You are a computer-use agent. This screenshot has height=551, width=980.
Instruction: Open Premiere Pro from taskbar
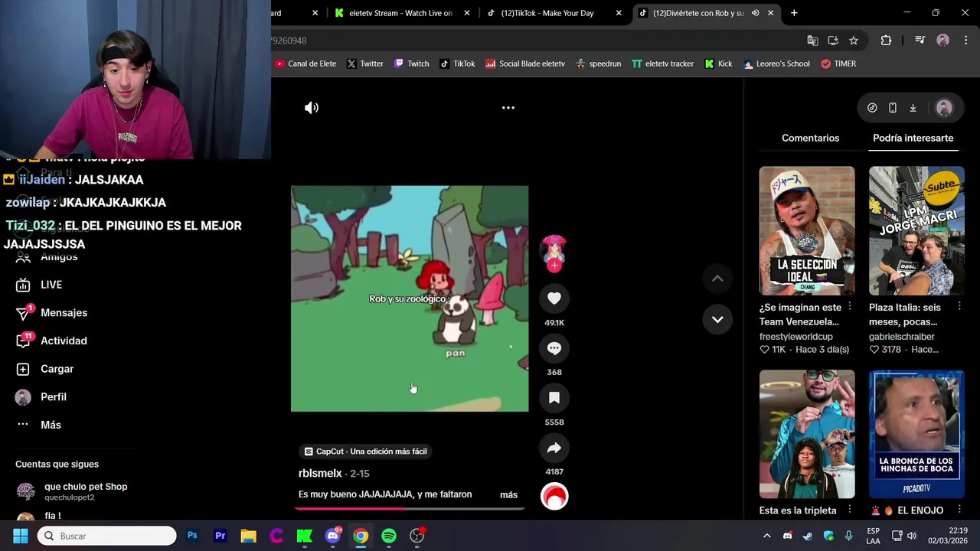click(220, 536)
